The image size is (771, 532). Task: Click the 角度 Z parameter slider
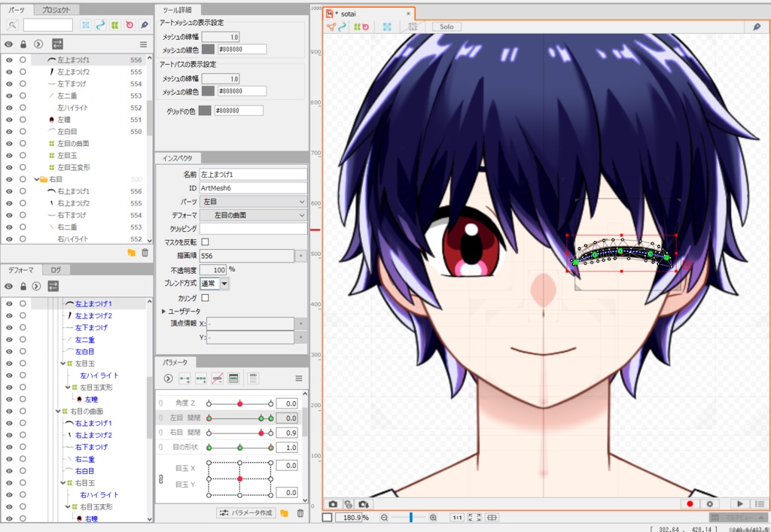tap(239, 403)
